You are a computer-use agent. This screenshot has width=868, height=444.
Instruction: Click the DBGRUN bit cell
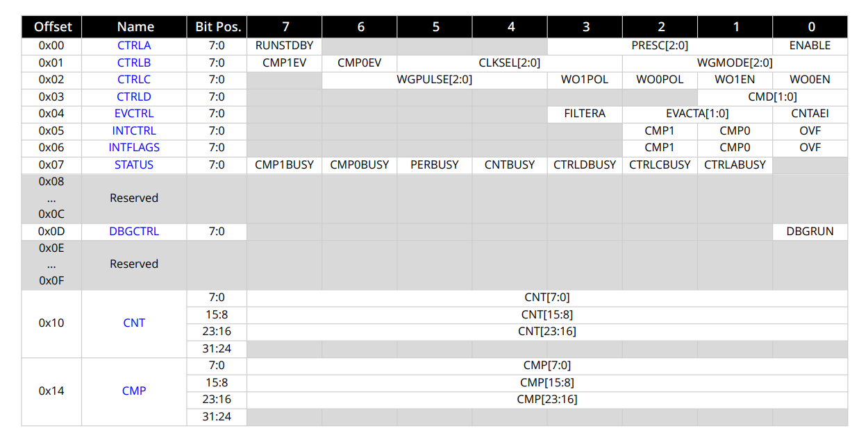(x=810, y=231)
